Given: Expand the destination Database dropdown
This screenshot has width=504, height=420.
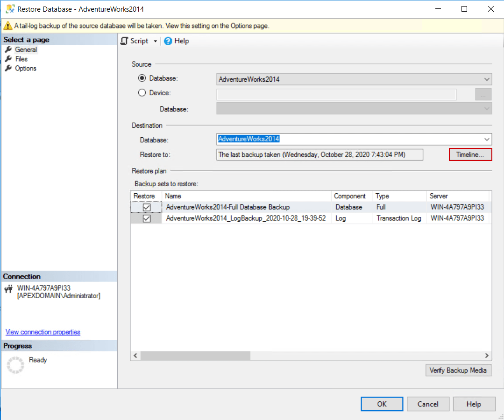Looking at the screenshot, I should point(487,139).
